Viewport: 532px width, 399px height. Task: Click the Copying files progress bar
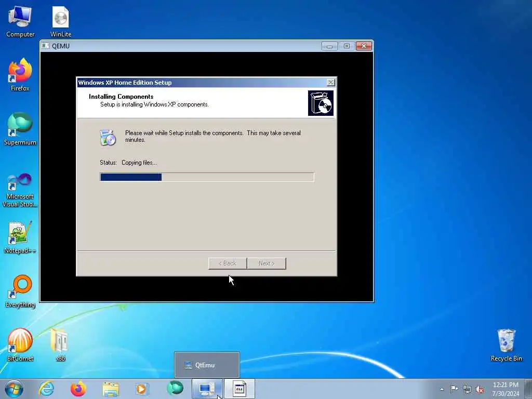[207, 177]
